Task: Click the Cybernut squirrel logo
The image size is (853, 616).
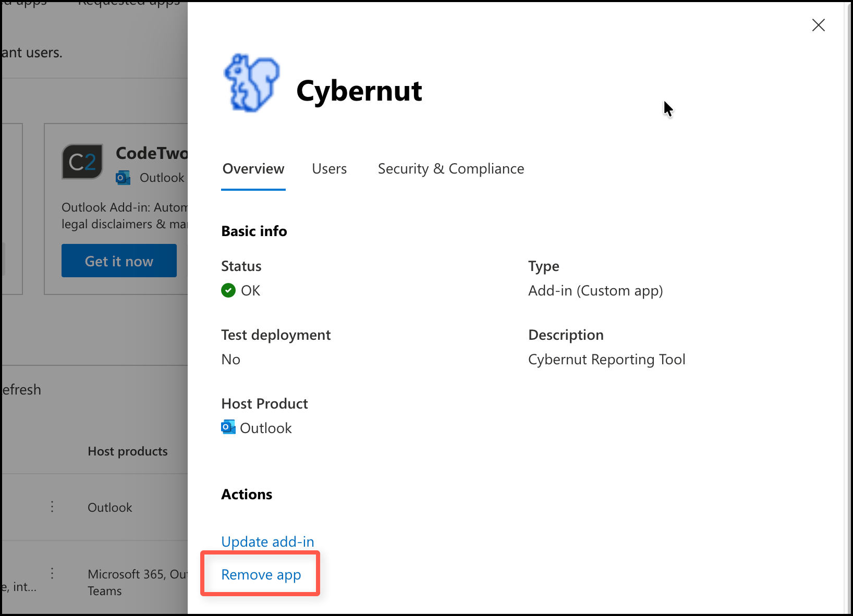Action: pyautogui.click(x=252, y=83)
